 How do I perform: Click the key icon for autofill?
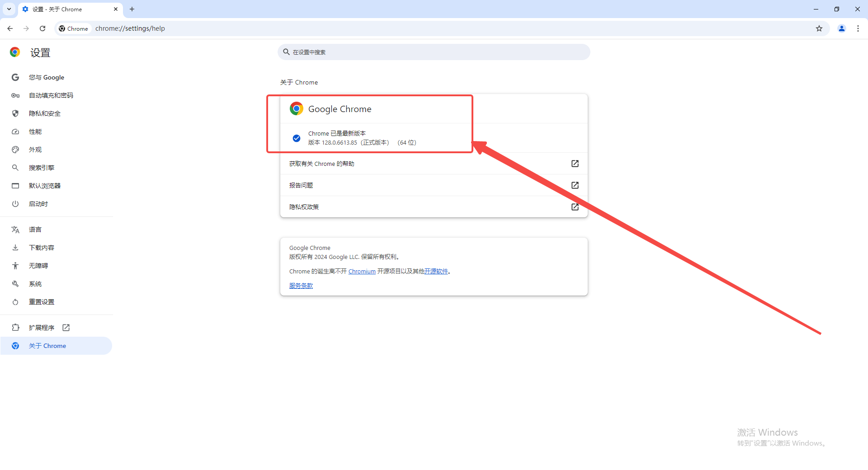(15, 95)
